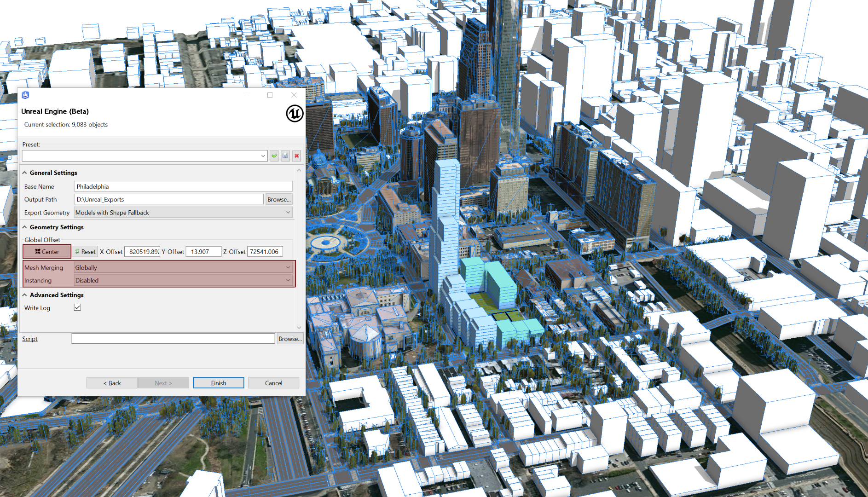Click the Y-Offset value field
The height and width of the screenshot is (497, 868).
click(x=203, y=252)
